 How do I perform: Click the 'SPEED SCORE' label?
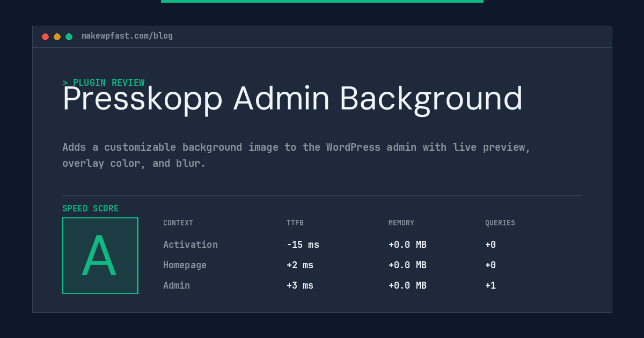tap(91, 209)
